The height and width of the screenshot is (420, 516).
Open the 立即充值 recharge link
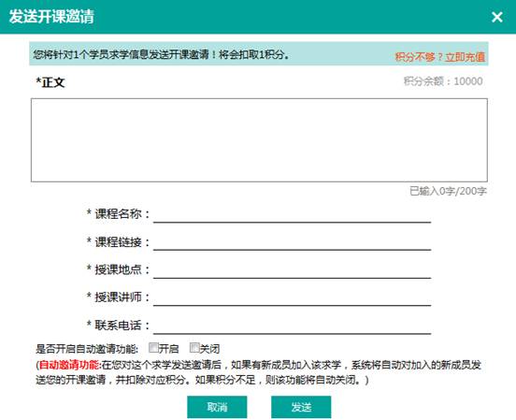465,57
